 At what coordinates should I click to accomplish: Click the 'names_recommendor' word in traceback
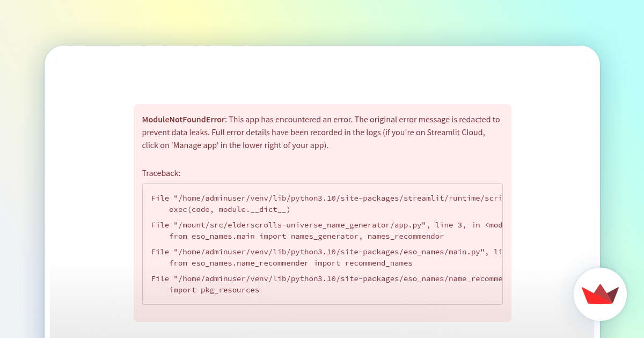pyautogui.click(x=405, y=236)
